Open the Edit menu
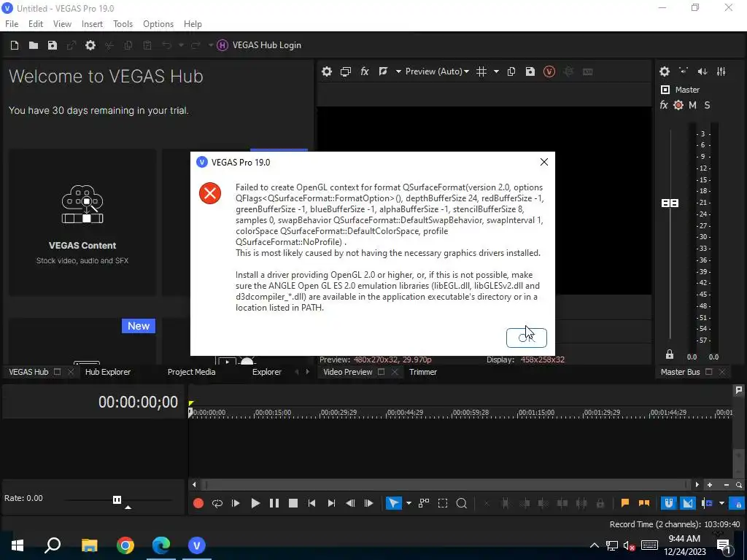This screenshot has width=747, height=560. click(36, 24)
